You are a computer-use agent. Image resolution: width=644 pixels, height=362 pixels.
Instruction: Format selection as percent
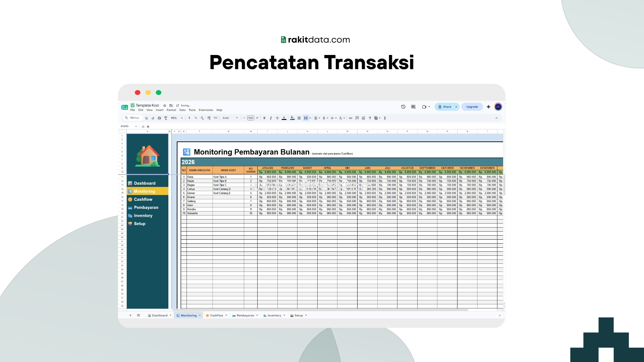point(196,118)
